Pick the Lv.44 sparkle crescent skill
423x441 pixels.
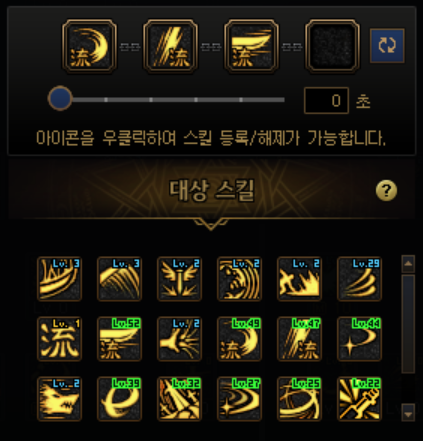(359, 339)
